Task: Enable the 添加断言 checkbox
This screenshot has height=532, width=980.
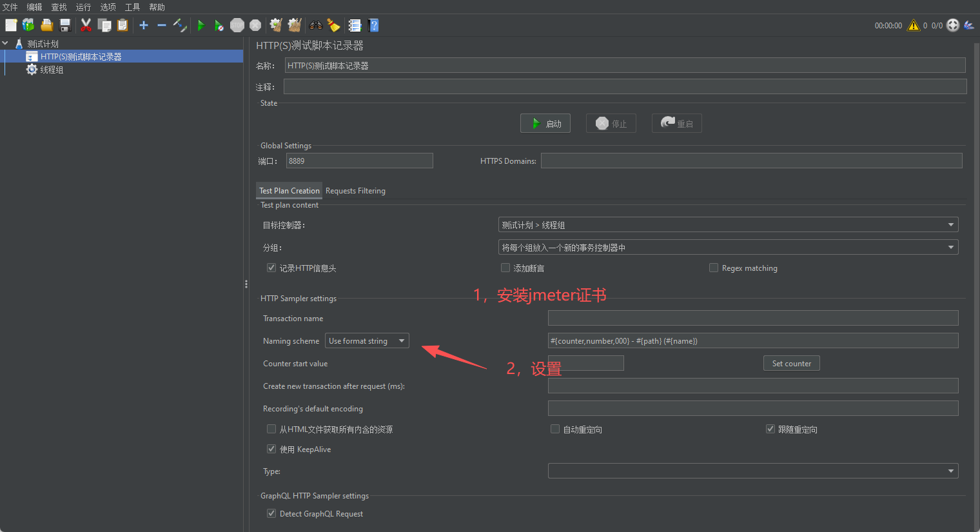Action: [x=505, y=268]
